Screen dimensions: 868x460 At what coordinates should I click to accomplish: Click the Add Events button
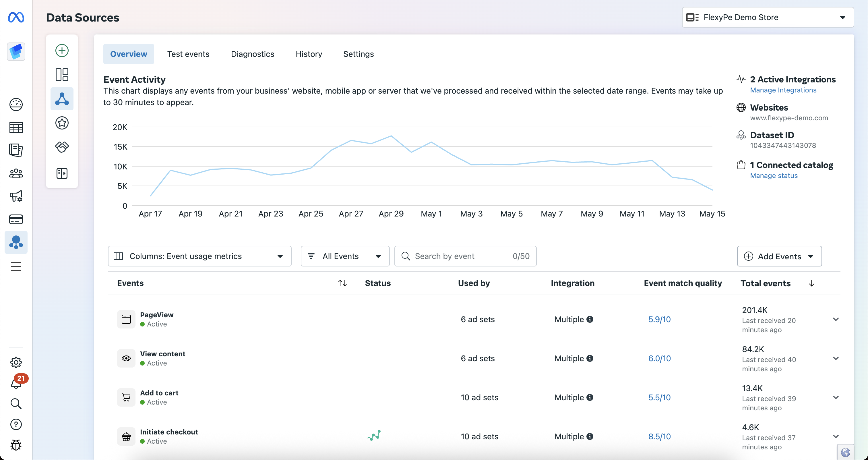pyautogui.click(x=779, y=256)
